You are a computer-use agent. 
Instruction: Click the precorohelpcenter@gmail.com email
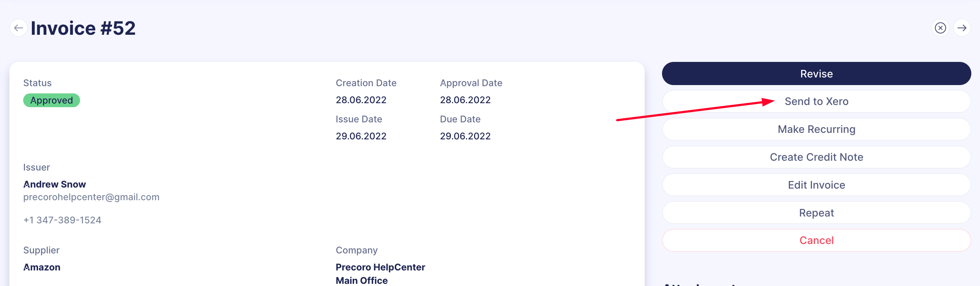coord(91,197)
